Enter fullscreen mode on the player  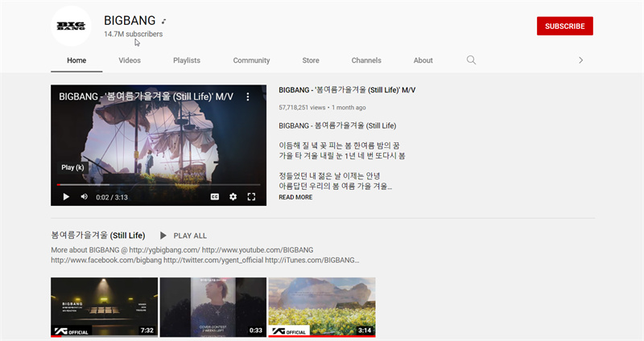click(251, 197)
